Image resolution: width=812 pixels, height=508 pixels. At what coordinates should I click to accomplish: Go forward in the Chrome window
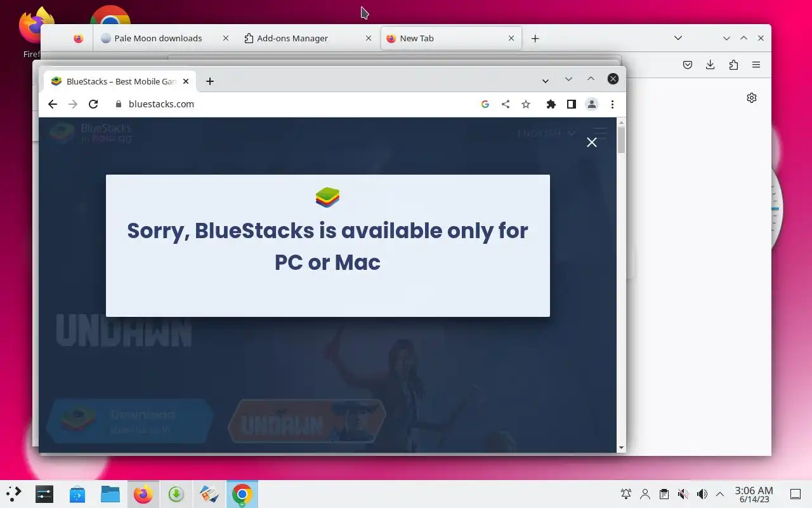73,104
